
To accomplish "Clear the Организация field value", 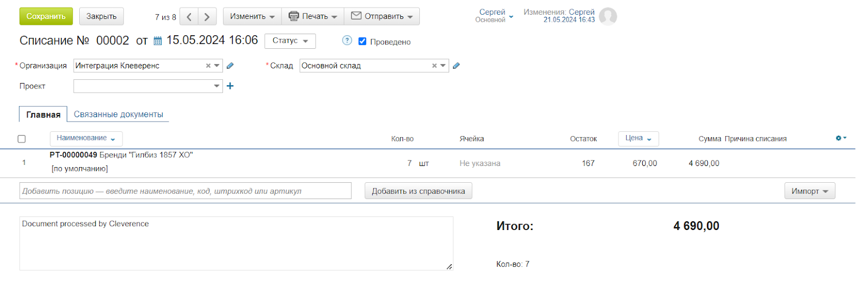I will (x=208, y=66).
